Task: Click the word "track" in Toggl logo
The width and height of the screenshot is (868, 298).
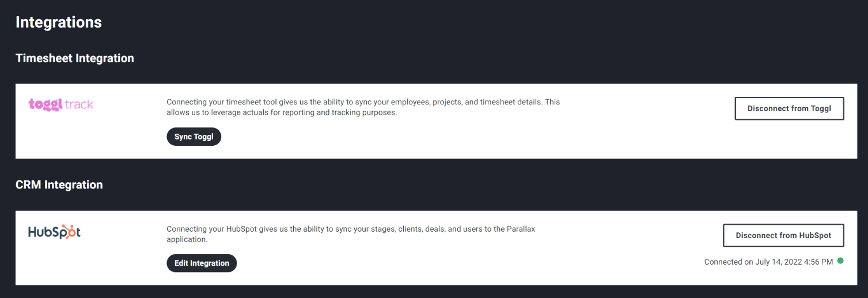Action: [x=79, y=104]
